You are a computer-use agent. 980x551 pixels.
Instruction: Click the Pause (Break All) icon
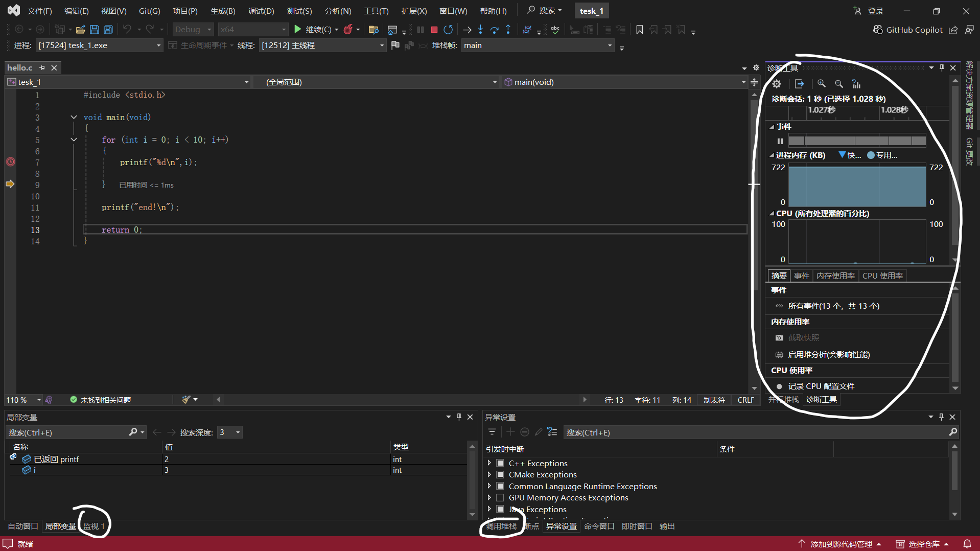point(420,30)
